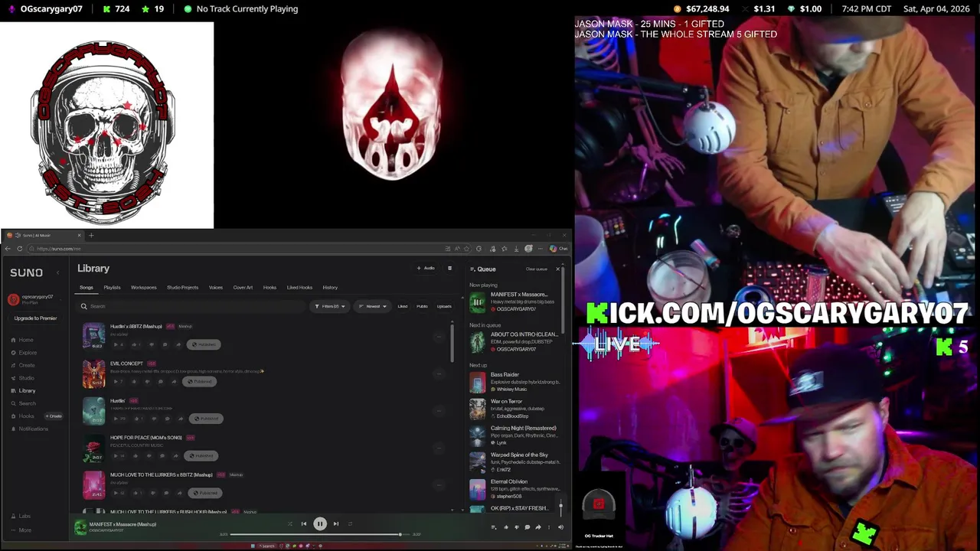Reload the Suno page
The height and width of the screenshot is (551, 980).
(20, 249)
